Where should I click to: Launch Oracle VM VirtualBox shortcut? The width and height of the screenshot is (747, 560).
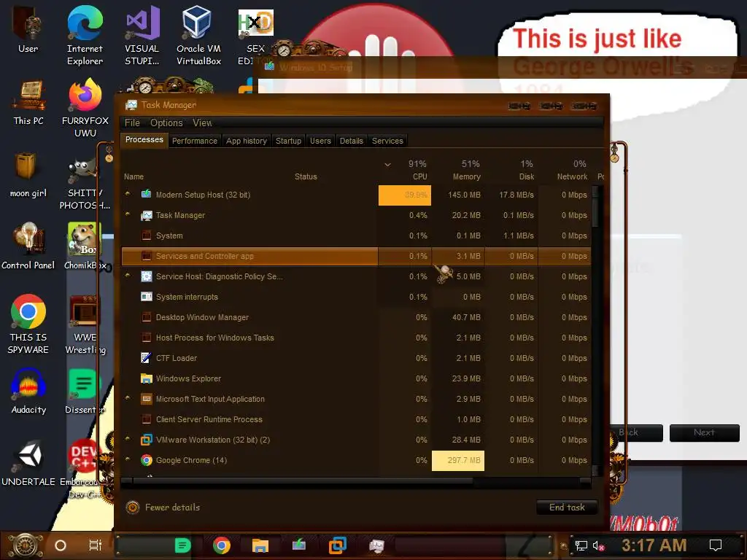(198, 35)
